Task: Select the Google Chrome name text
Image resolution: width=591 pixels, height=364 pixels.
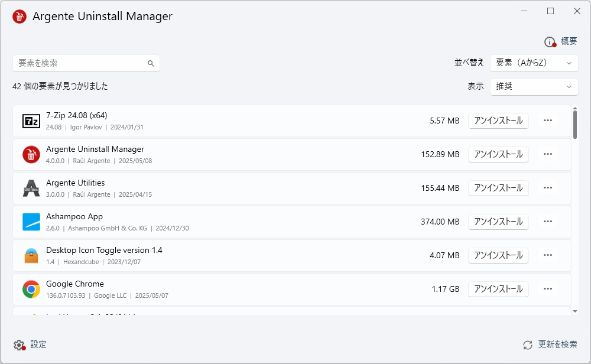Action: pos(75,284)
